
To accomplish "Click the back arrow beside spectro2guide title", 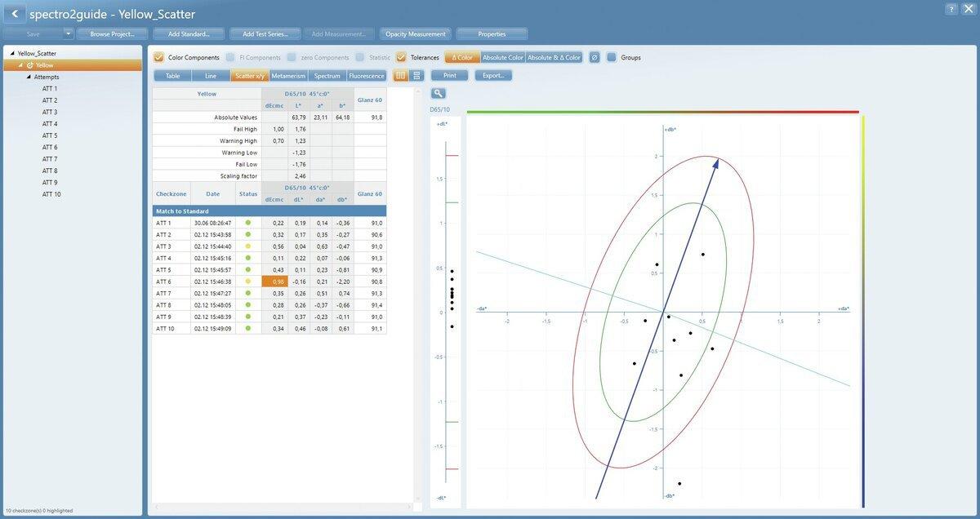I will pos(14,14).
